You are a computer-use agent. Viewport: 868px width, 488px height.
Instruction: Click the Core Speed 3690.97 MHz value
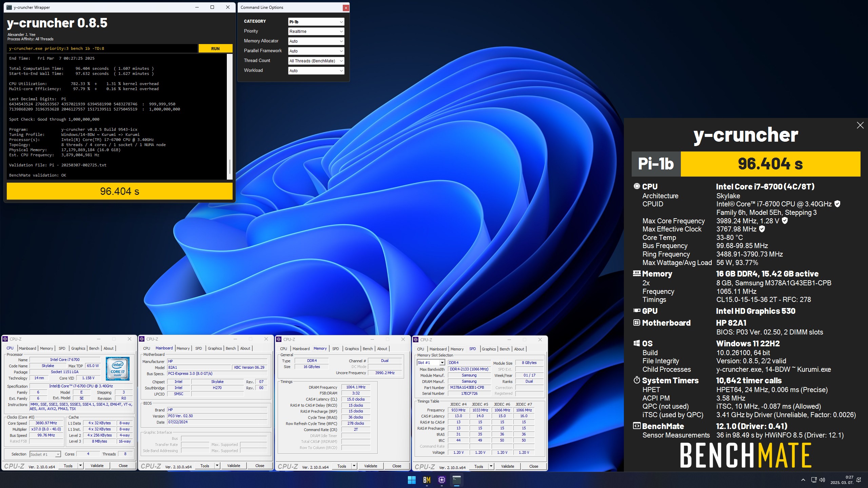(x=46, y=423)
